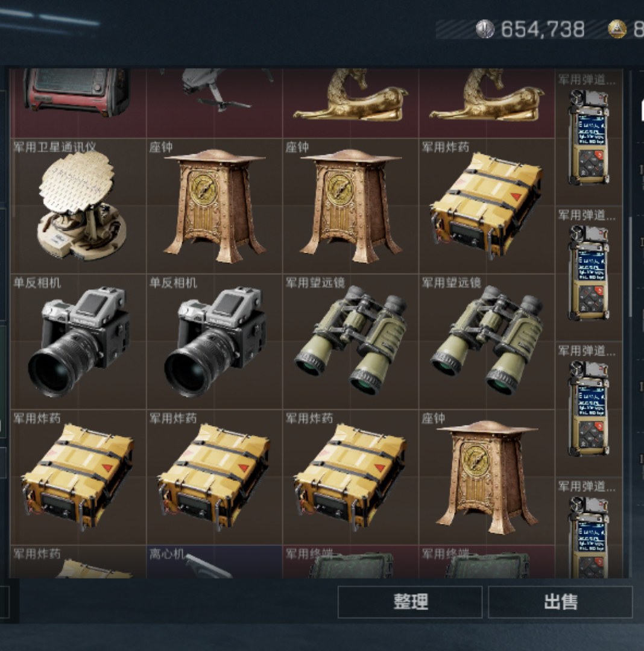This screenshot has height=651, width=644.
Task: Select the 单反相机 above leftmost 军用炸药
Action: click(x=78, y=341)
